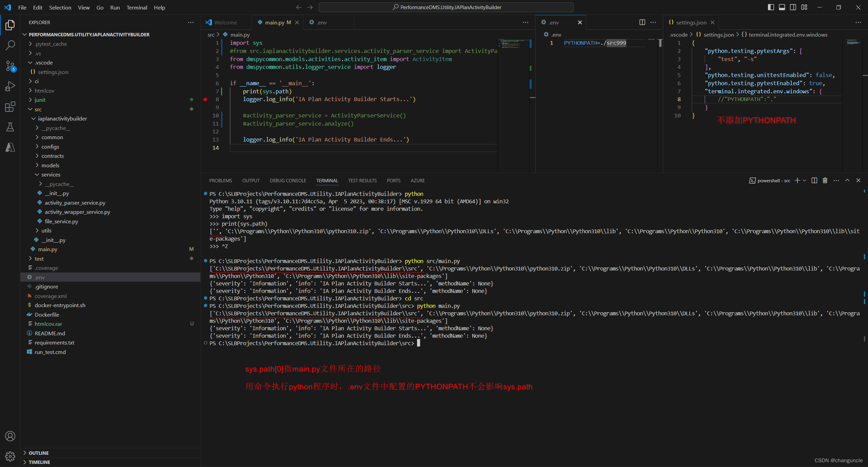Expand the htmlcov folder
The width and height of the screenshot is (868, 467).
tap(30, 91)
